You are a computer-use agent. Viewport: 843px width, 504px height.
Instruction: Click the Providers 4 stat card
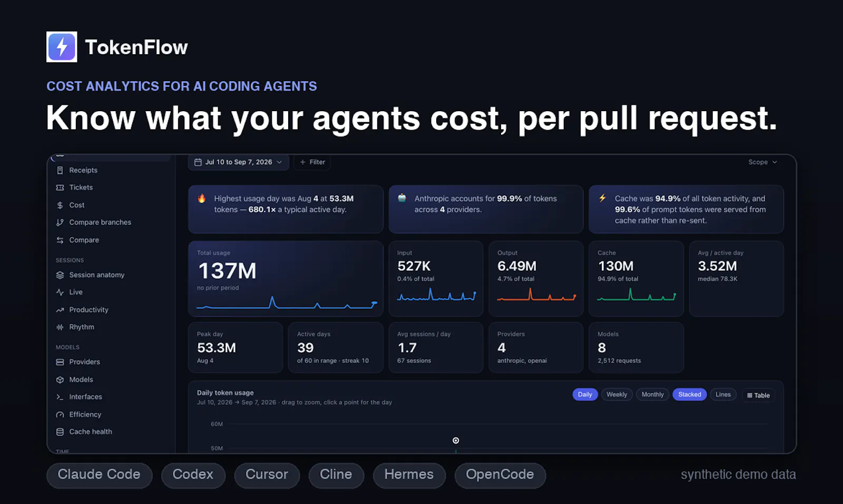[x=536, y=348]
